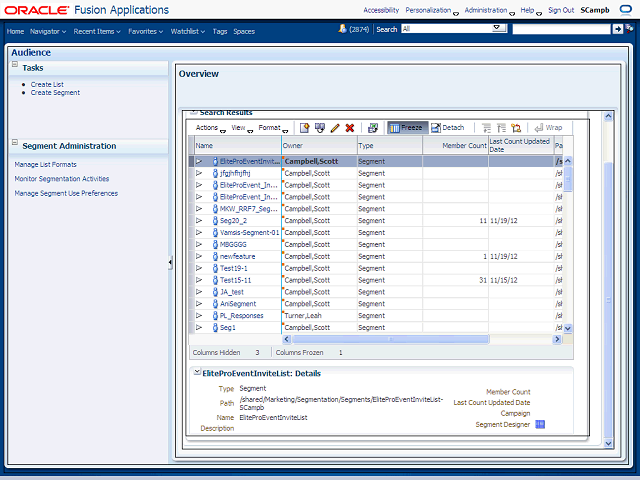Open the Personalization dropdown

[432, 11]
